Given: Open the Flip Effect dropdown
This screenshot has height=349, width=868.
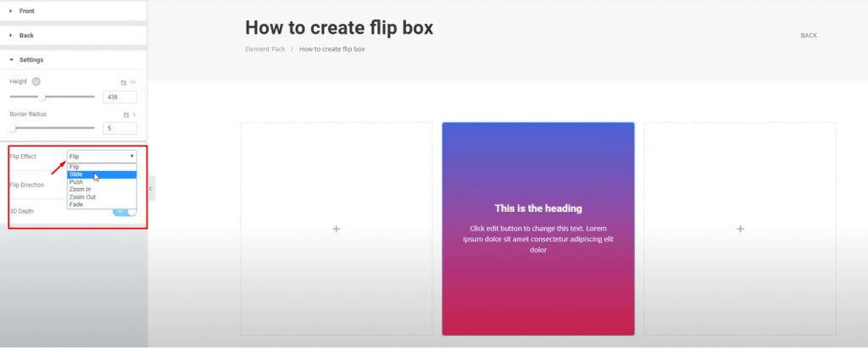Looking at the screenshot, I should tap(102, 157).
